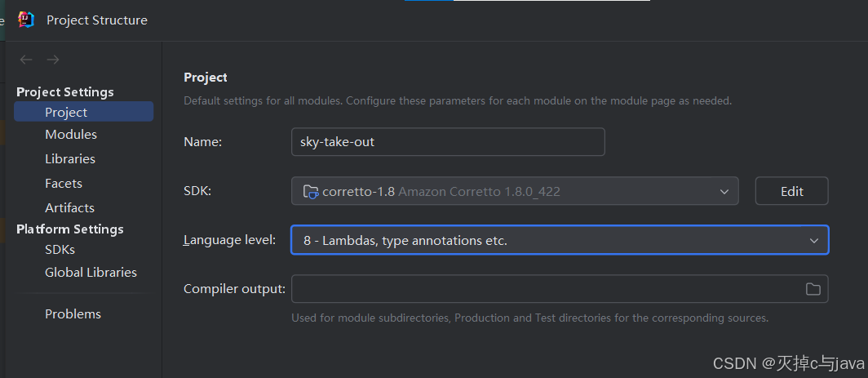
Task: Open the Modules settings page
Action: [x=71, y=135]
